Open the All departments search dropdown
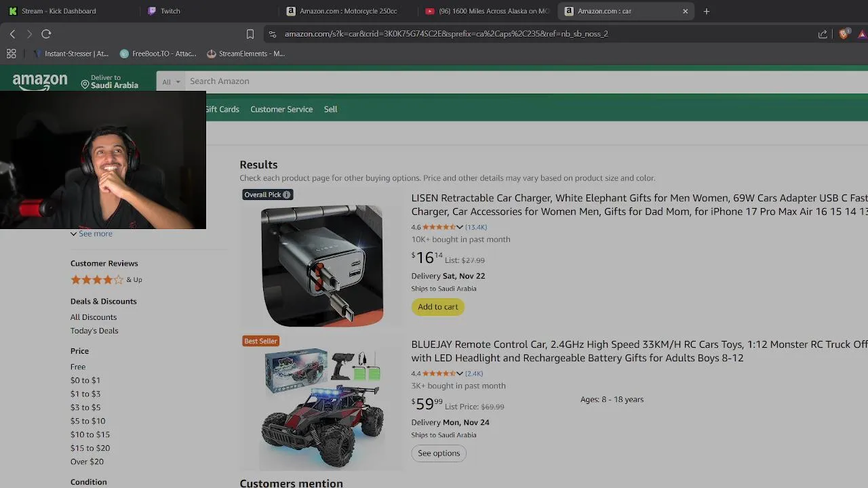868x488 pixels. 171,81
